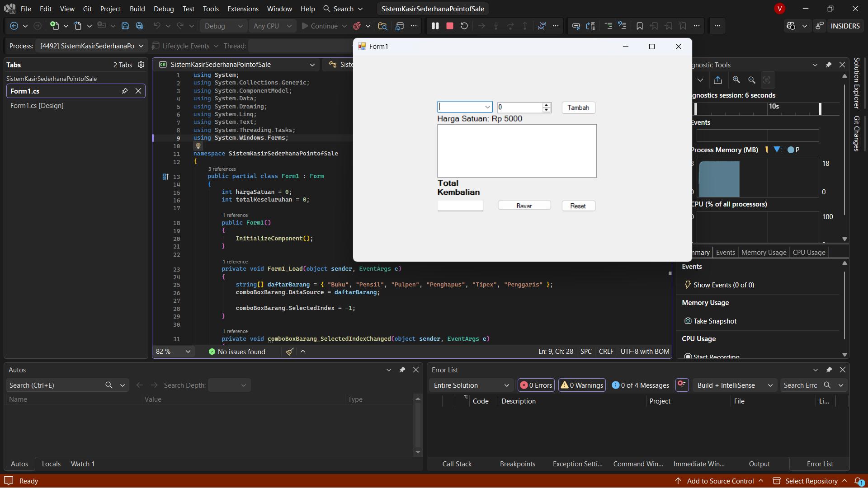Image resolution: width=868 pixels, height=488 pixels.
Task: Click the payment text box in Form1
Action: pos(460,206)
